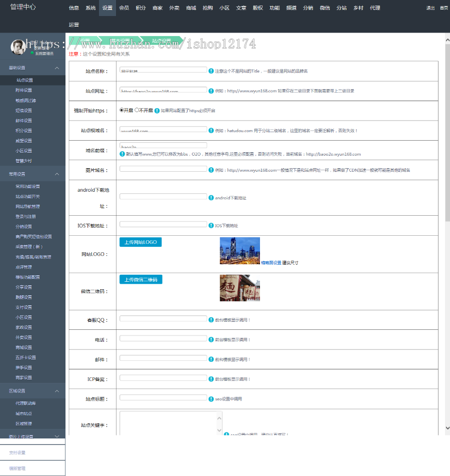This screenshot has width=450, height=476.
Task: Click the WeChat QR code thumbnail
Action: (240, 288)
